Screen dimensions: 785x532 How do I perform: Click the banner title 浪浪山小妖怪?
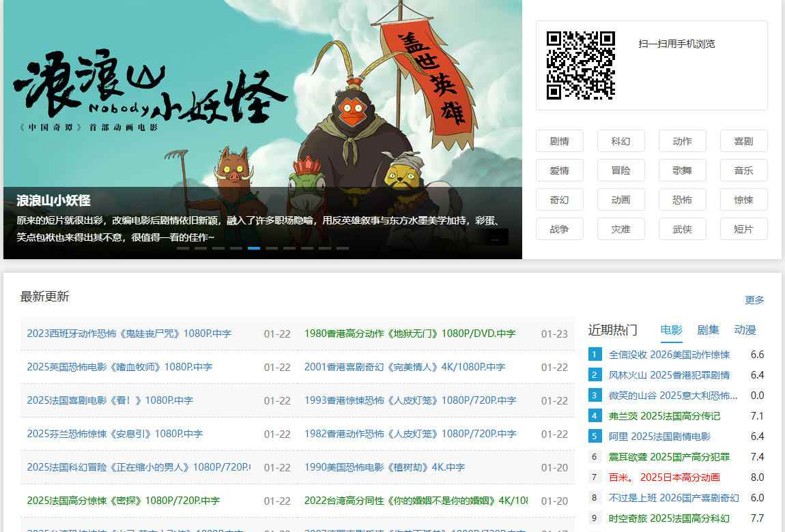(52, 201)
